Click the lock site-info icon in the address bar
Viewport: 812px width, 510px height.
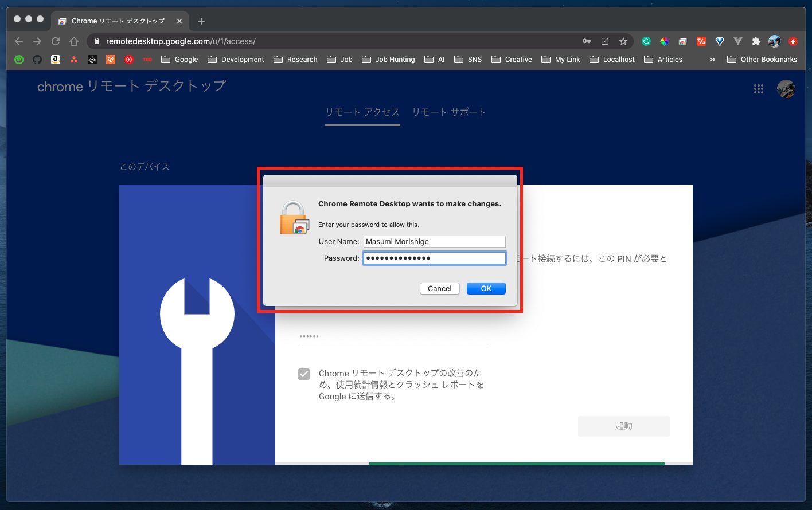tap(96, 41)
